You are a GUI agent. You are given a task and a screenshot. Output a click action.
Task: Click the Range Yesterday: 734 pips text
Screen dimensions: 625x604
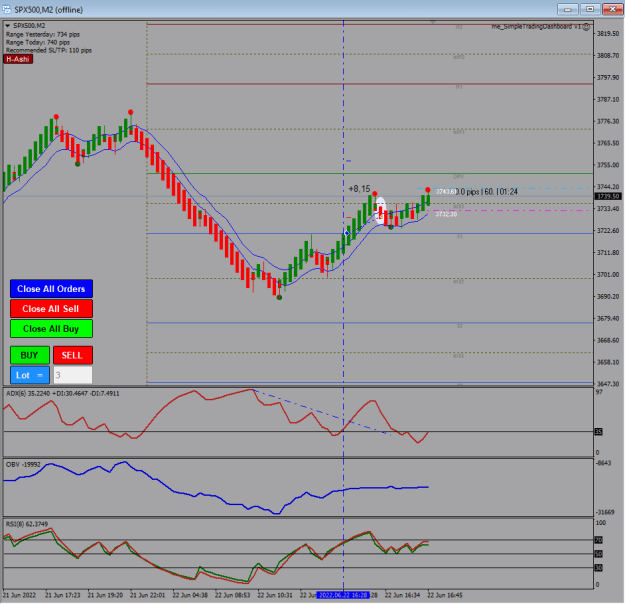[43, 35]
